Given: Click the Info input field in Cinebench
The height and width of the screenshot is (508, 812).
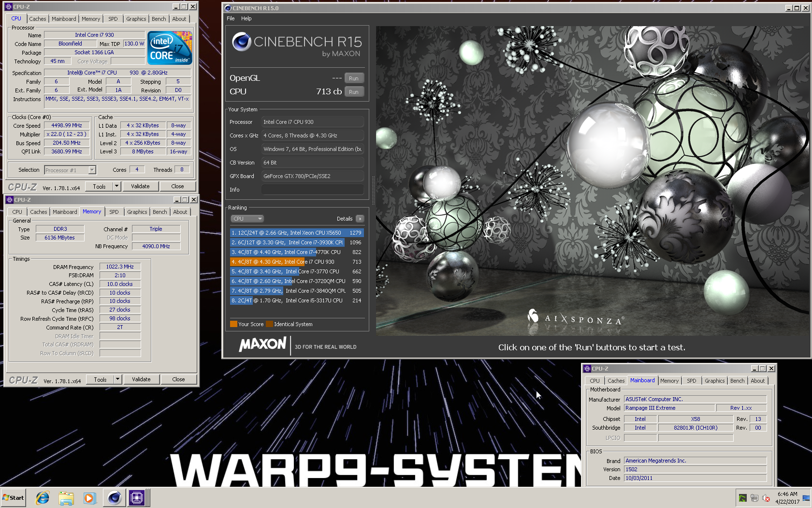Looking at the screenshot, I should coord(313,190).
